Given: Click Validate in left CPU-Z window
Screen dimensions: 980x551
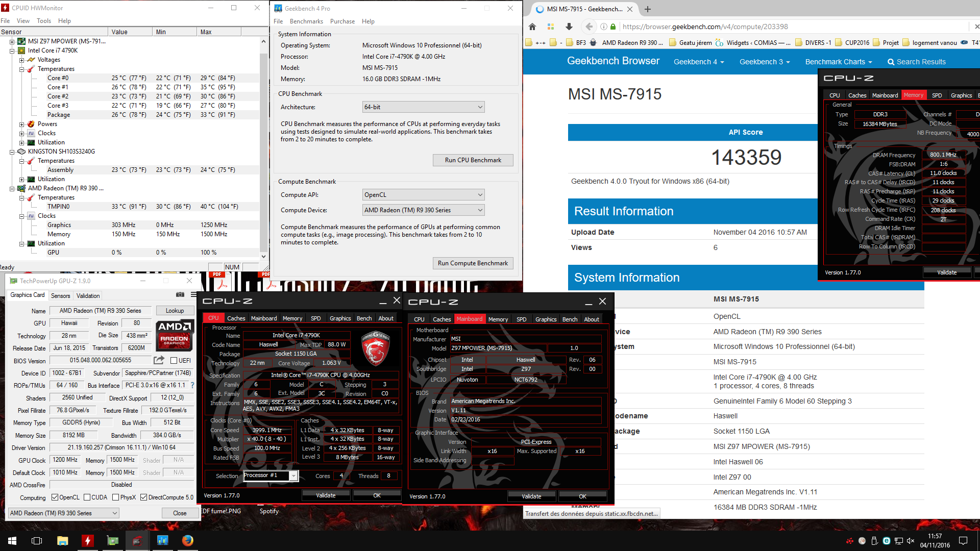Looking at the screenshot, I should 326,495.
